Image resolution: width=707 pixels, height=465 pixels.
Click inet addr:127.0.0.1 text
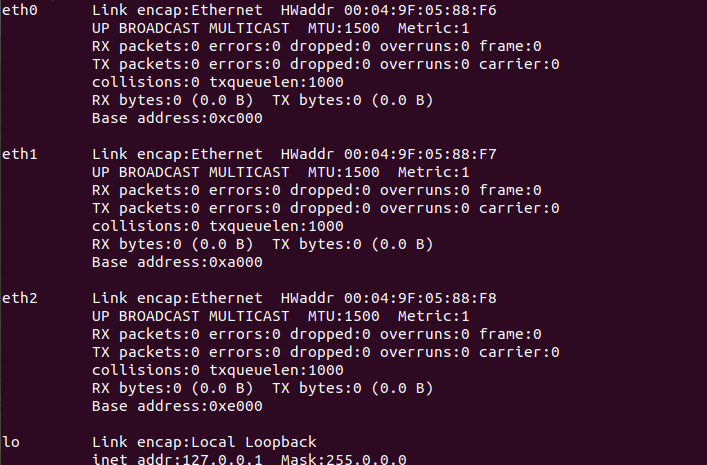coord(177,459)
